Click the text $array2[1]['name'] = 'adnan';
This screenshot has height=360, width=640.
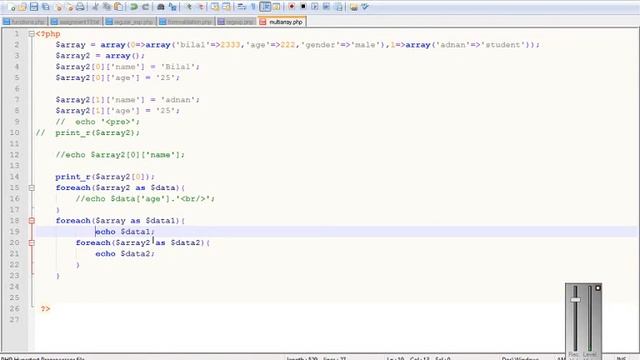pyautogui.click(x=127, y=100)
